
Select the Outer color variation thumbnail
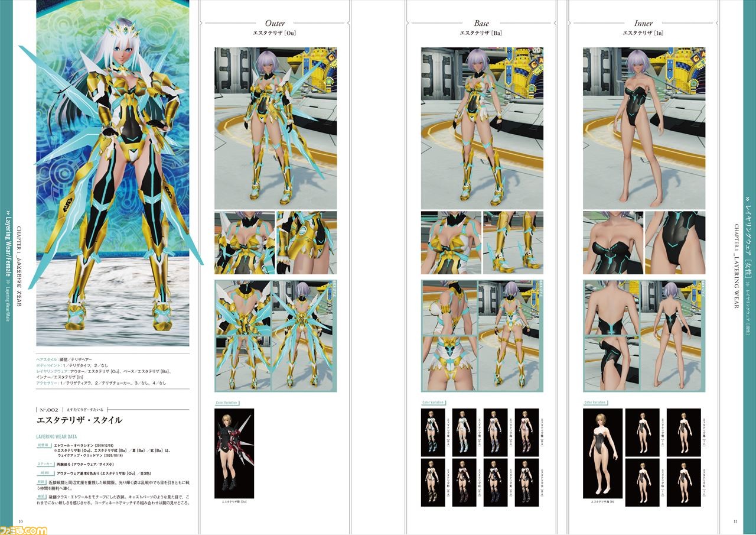[x=234, y=453]
